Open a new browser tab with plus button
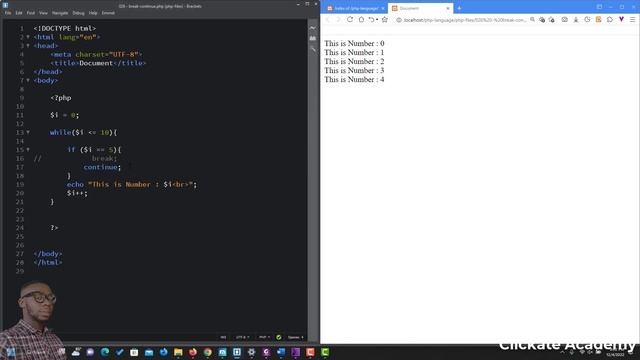The width and height of the screenshot is (640, 360). 459,8
